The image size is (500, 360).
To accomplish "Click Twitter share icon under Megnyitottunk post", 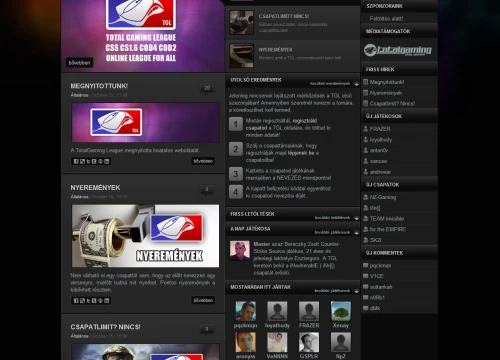I will (88, 161).
